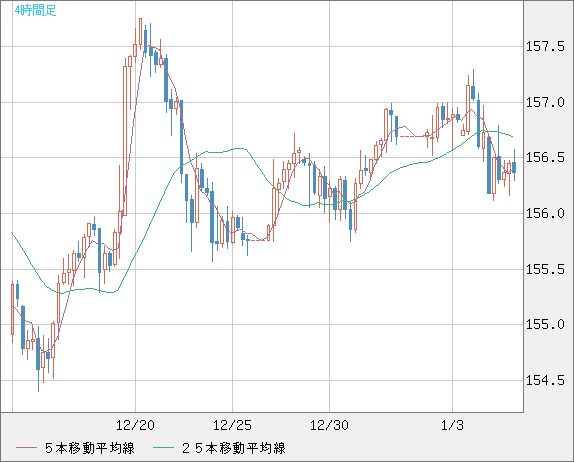
Task: Click the 1/3 date axis label
Action: [x=452, y=425]
